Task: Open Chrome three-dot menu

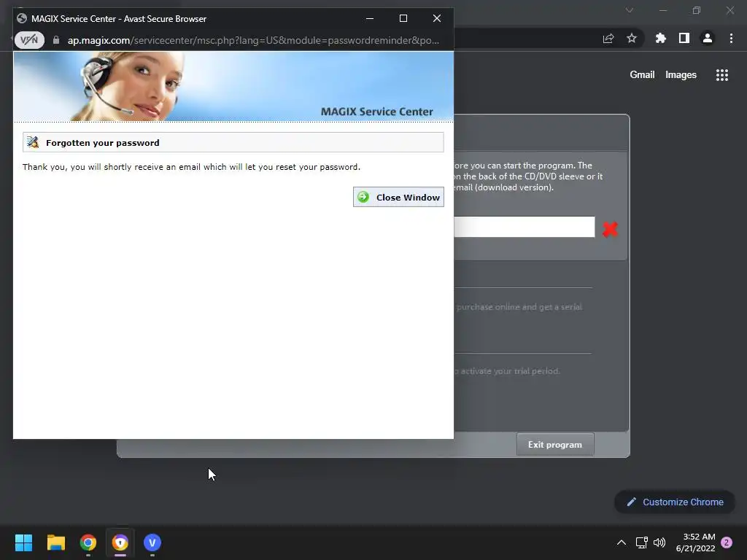Action: tap(731, 38)
